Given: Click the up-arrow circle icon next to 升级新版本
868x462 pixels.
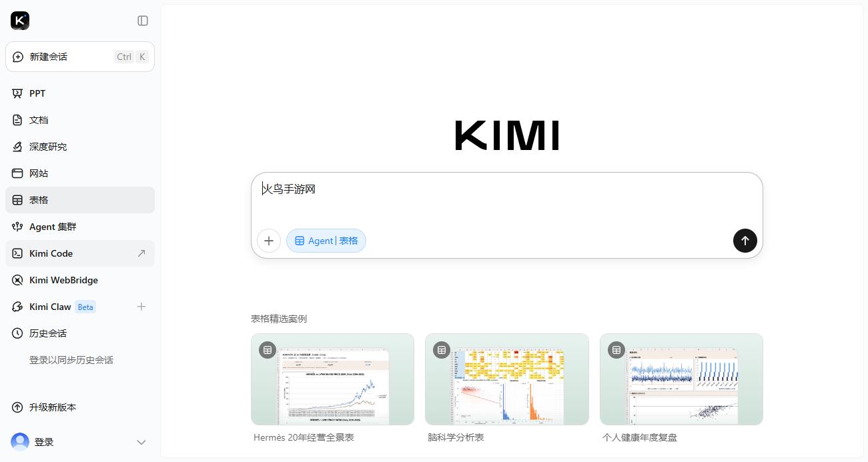Looking at the screenshot, I should [x=17, y=407].
